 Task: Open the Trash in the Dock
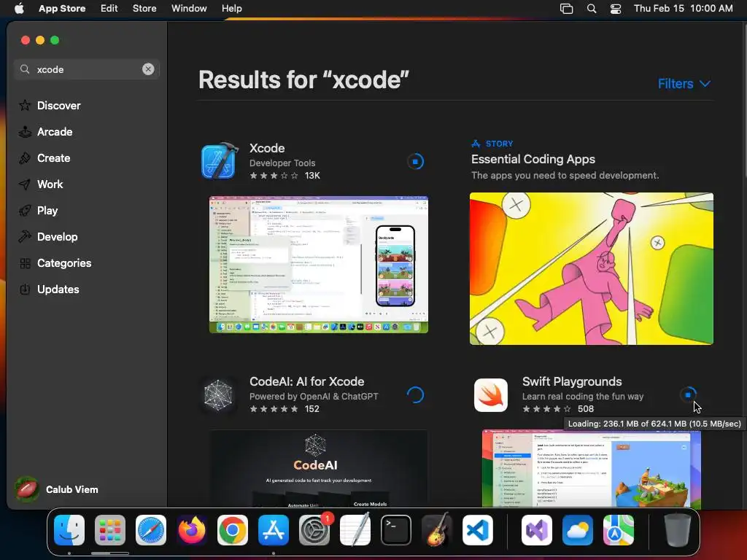(x=678, y=530)
